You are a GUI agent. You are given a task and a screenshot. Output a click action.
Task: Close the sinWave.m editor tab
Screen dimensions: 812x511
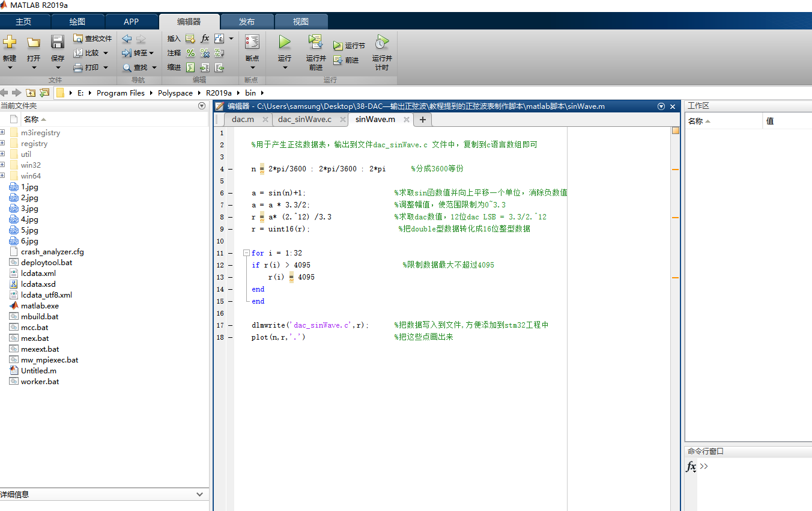pyautogui.click(x=407, y=120)
